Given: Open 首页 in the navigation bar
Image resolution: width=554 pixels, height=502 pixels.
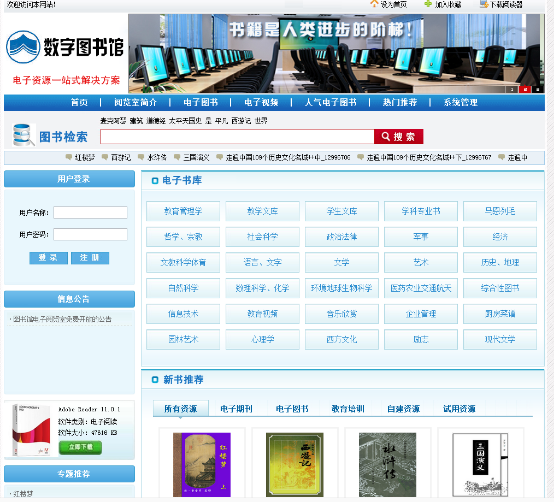Looking at the screenshot, I should (x=79, y=102).
